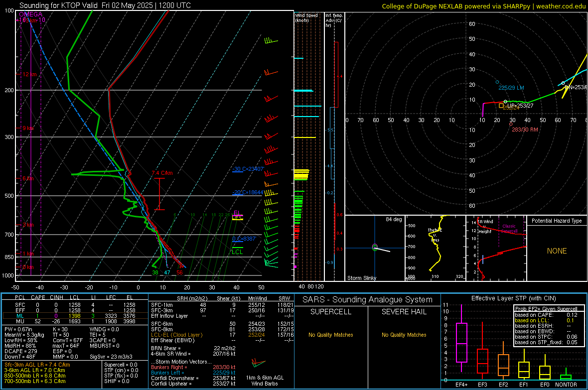Click the 225/29 LM hodograph label
This screenshot has height=390, width=588.
511,88
